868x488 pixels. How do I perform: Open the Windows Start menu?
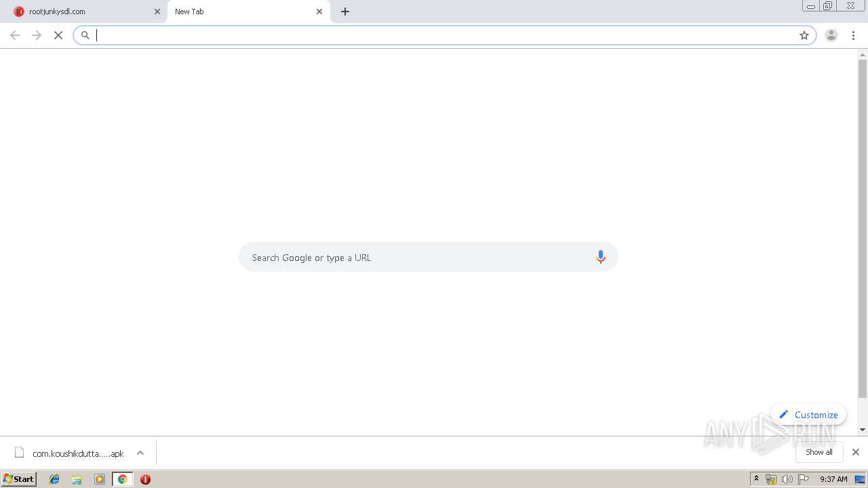coord(19,479)
